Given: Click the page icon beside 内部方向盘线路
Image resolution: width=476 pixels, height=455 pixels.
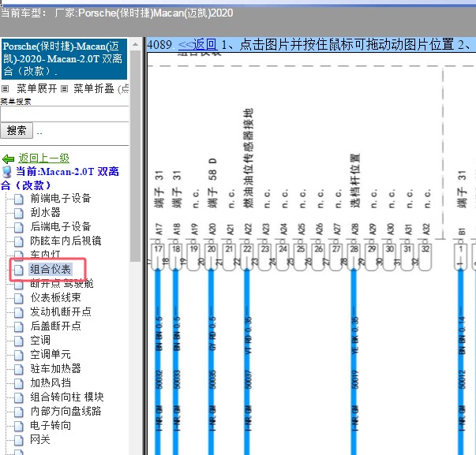Looking at the screenshot, I should pos(19,412).
